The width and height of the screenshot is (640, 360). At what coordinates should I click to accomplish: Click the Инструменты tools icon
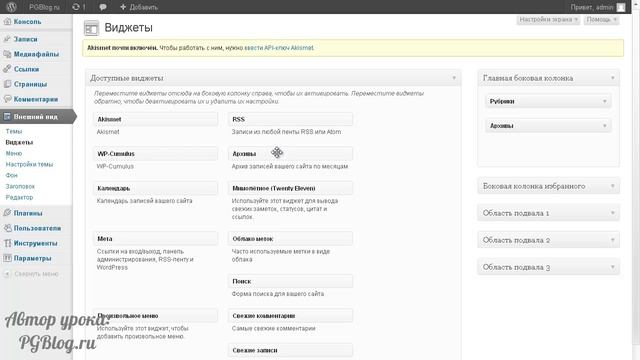point(7,243)
